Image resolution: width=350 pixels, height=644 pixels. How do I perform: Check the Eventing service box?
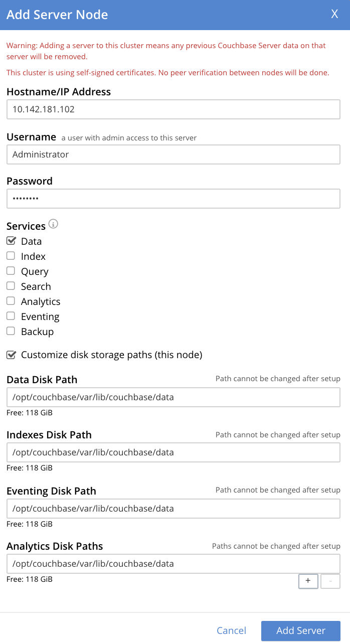point(11,316)
